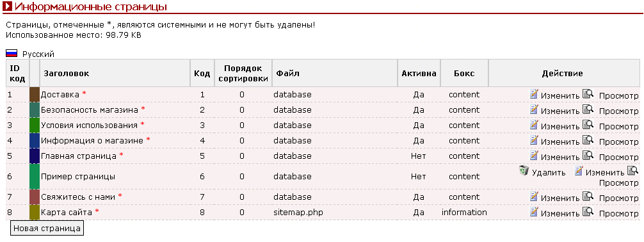Click the edit icon for Карта сайта
The height and width of the screenshot is (242, 644).
[x=534, y=212]
